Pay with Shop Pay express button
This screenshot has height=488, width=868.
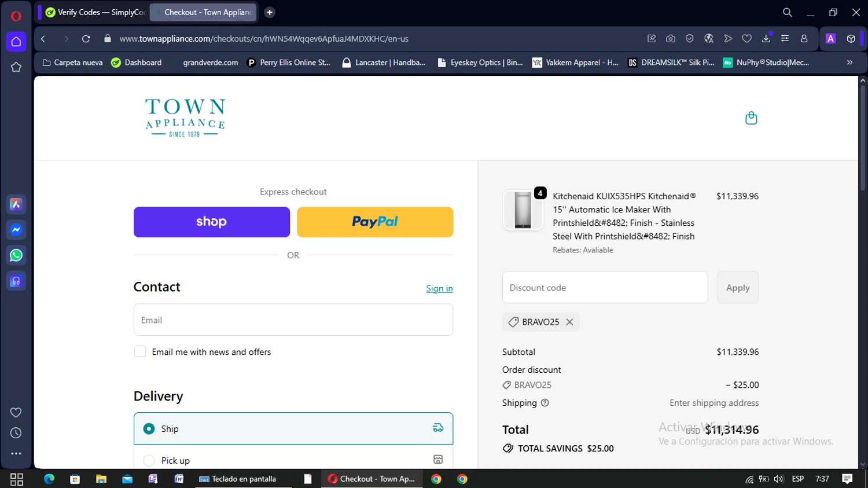pos(212,222)
